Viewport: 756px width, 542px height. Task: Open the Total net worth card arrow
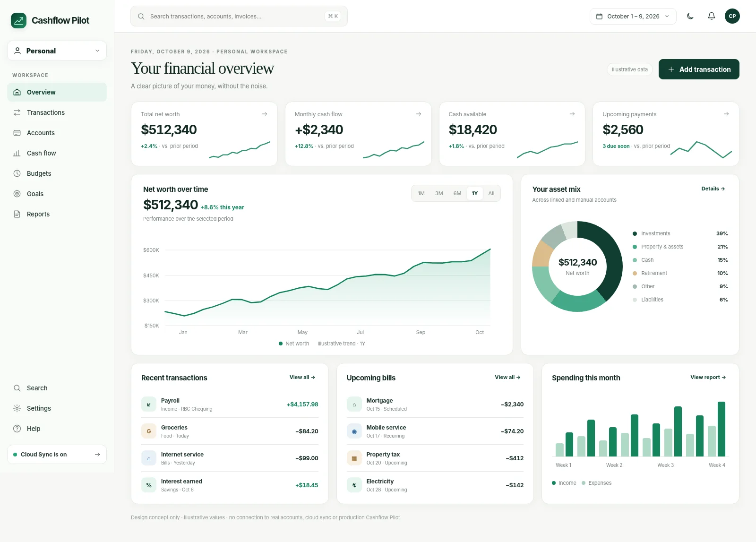[265, 114]
